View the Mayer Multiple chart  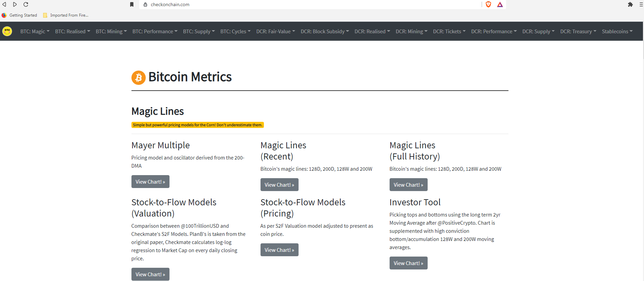pos(150,182)
